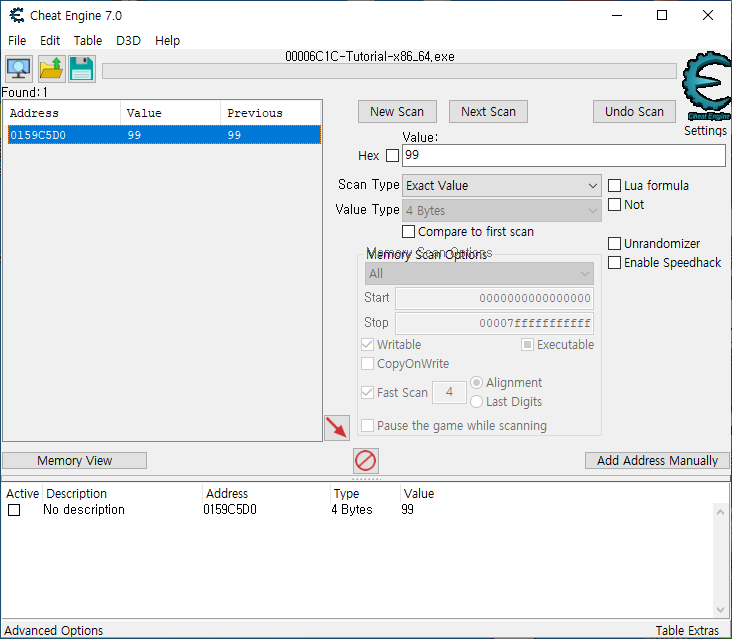732x639 pixels.
Task: Open the process selector monitor icon
Action: coord(19,69)
